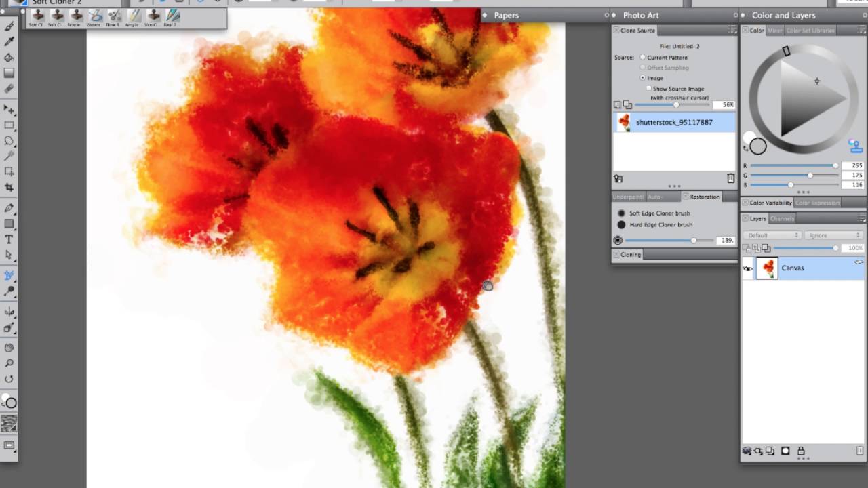Select the Mirror Painting tool
This screenshot has height=488, width=868.
9,312
